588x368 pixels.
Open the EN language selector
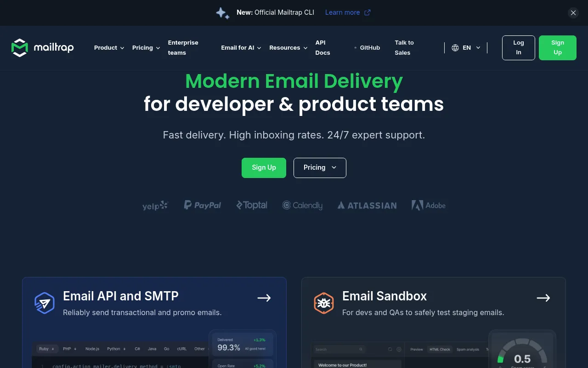click(x=466, y=48)
